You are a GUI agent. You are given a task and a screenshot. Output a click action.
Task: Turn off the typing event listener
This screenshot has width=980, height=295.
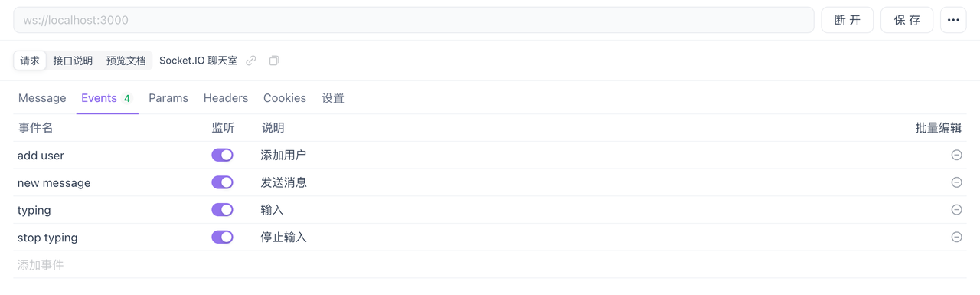pyautogui.click(x=222, y=210)
